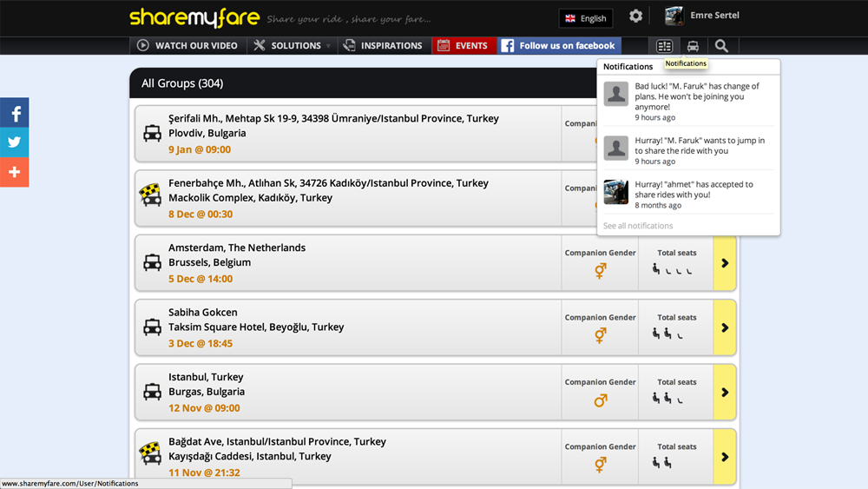
Task: Open more sharing options plus icon
Action: coord(15,172)
